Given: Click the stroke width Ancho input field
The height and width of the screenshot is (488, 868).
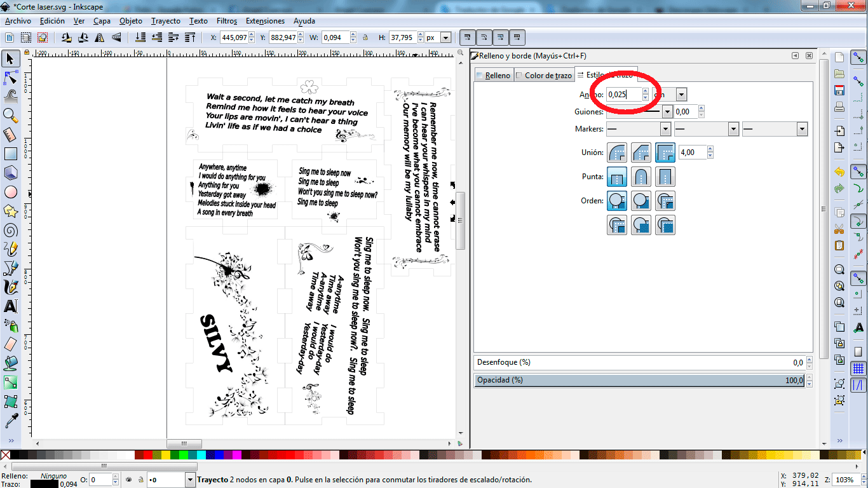Looking at the screenshot, I should click(624, 95).
